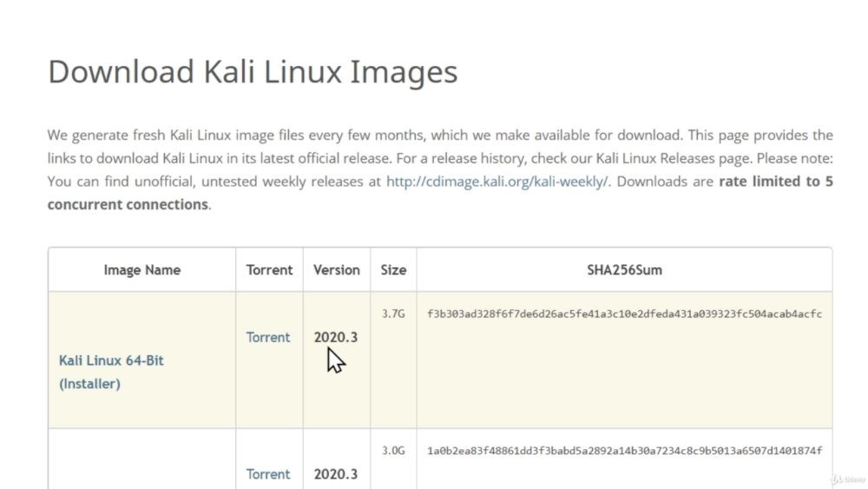Download the Torrent for the 3.7G image
The image size is (868, 489).
coord(268,337)
